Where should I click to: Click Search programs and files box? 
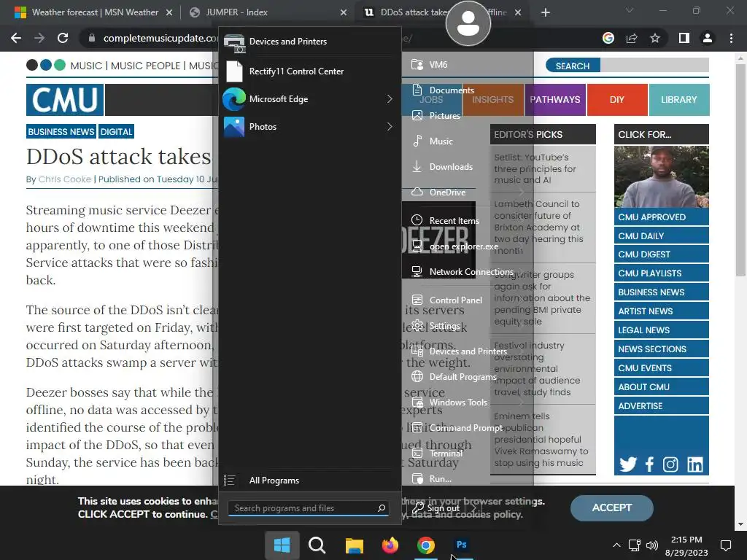(x=309, y=508)
